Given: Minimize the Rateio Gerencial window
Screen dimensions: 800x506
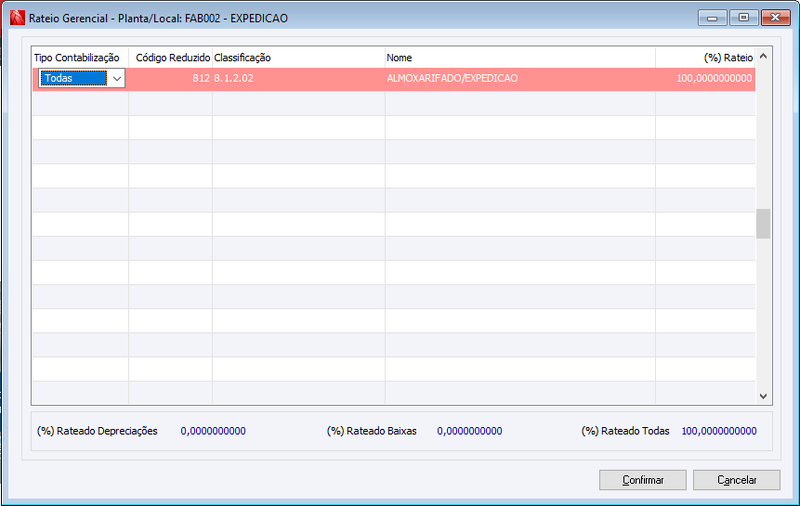Looking at the screenshot, I should tap(712, 18).
